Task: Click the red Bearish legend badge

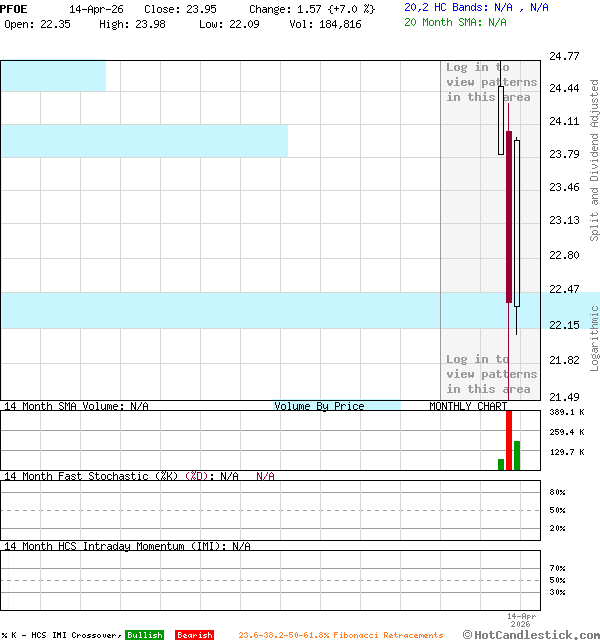Action: click(194, 635)
